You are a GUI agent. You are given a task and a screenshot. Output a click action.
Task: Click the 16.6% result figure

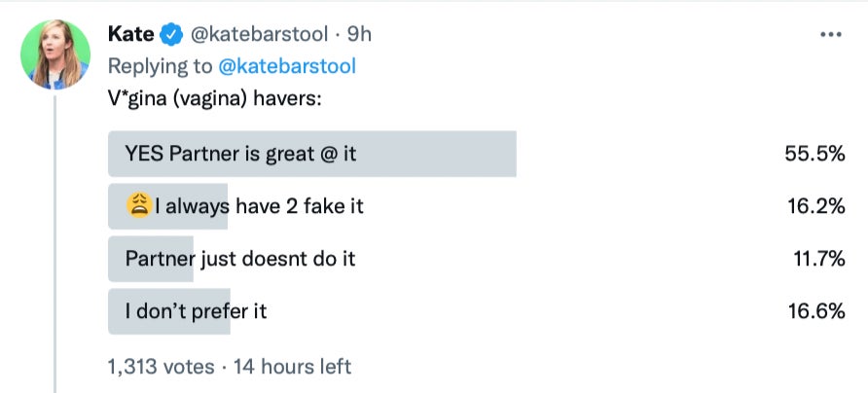pyautogui.click(x=814, y=311)
